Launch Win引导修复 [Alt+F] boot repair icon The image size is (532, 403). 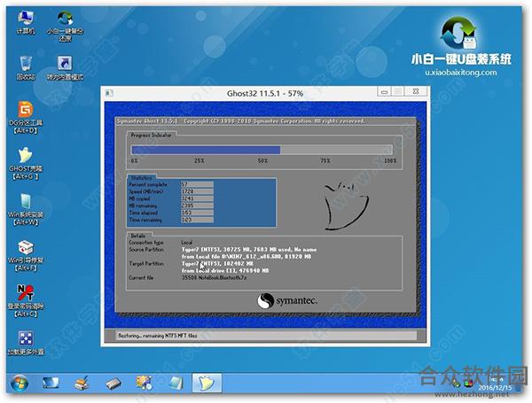[x=26, y=256]
